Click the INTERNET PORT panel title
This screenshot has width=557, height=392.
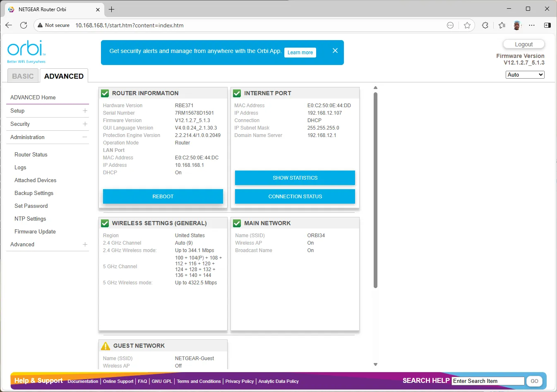click(x=268, y=93)
